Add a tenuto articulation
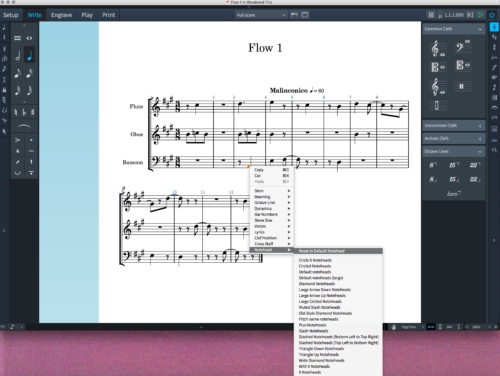The height and width of the screenshot is (376, 500). coord(31,151)
